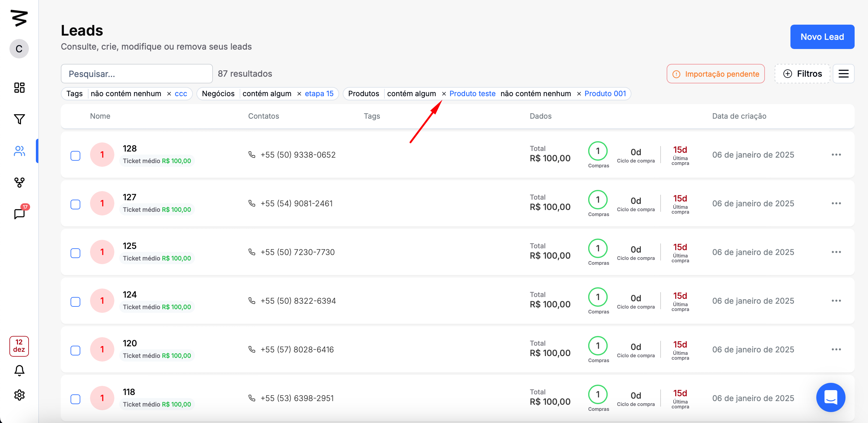Open the notifications bell icon

coord(19,370)
